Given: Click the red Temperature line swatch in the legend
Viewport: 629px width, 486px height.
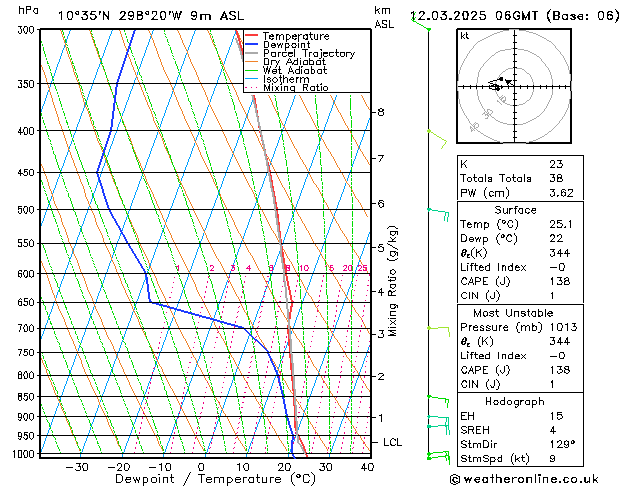Looking at the screenshot, I should (x=252, y=36).
